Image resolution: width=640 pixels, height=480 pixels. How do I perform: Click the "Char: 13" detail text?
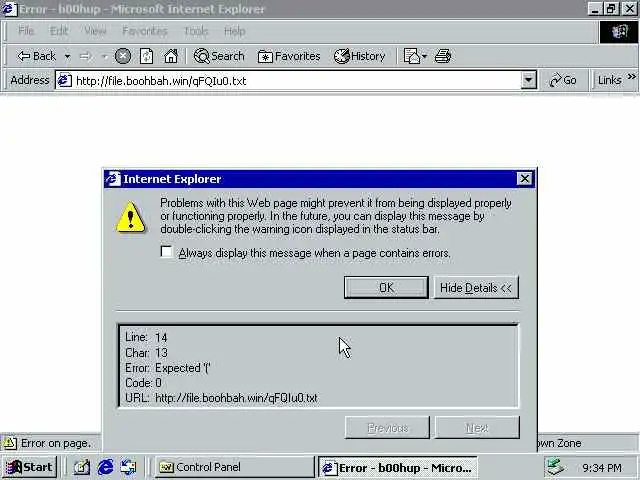point(146,353)
